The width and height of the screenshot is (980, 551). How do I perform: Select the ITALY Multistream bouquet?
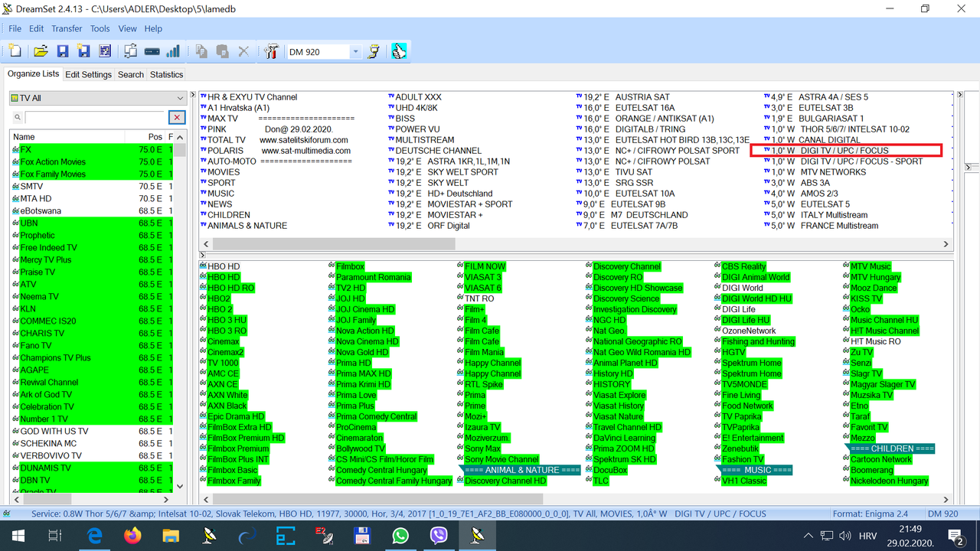pyautogui.click(x=816, y=215)
